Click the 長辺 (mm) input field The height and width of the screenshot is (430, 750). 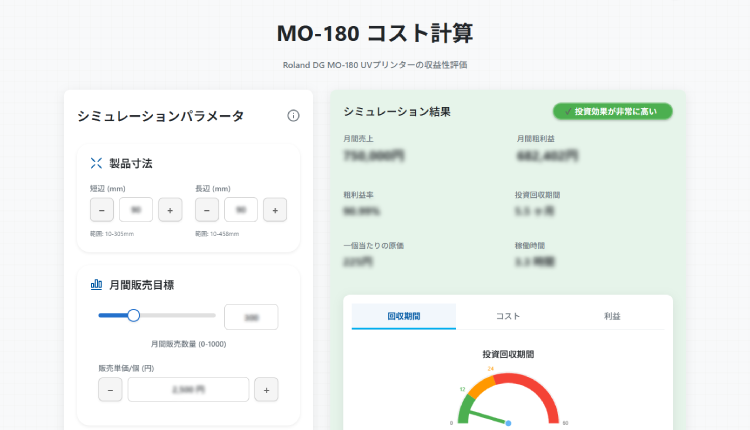[x=241, y=209]
